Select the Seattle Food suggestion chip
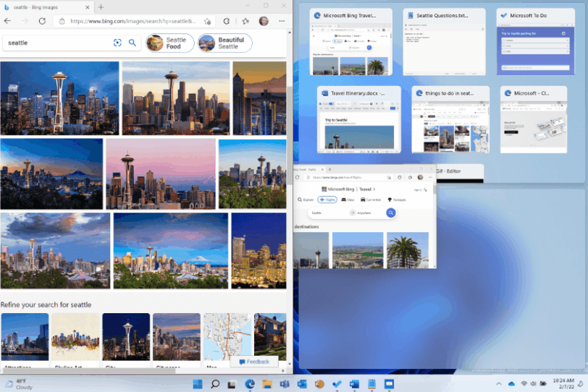The height and width of the screenshot is (392, 588). (170, 43)
